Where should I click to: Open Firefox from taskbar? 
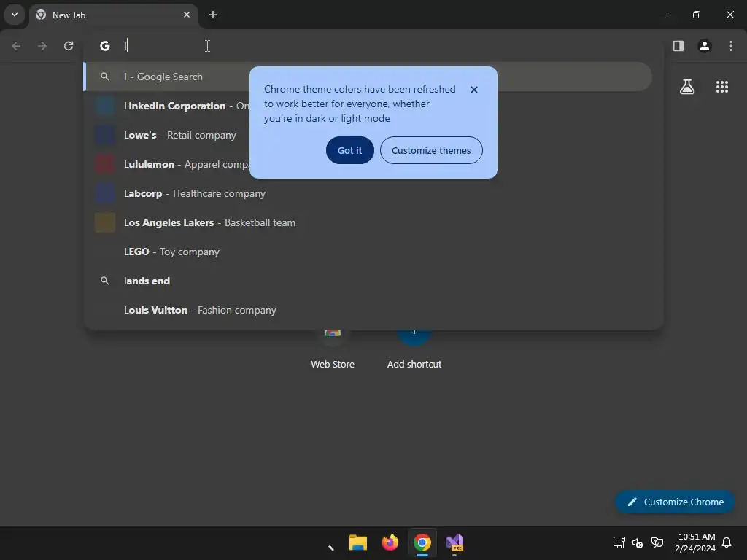click(390, 542)
